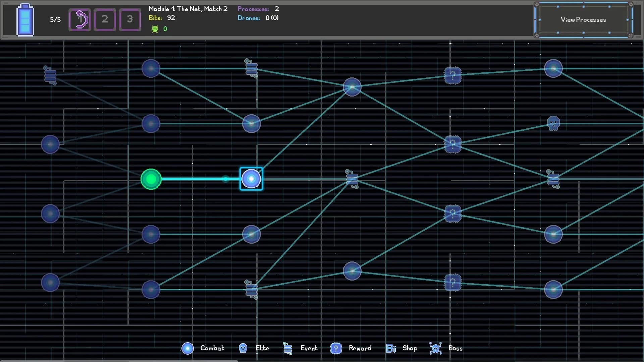Image resolution: width=644 pixels, height=362 pixels.
Task: Click the Reward legend icon
Action: coord(336,348)
